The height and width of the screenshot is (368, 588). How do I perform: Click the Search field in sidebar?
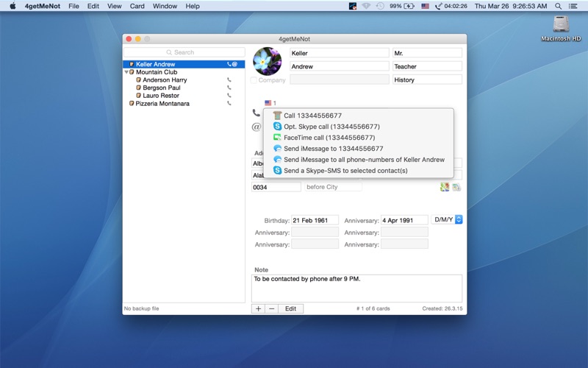coord(184,52)
